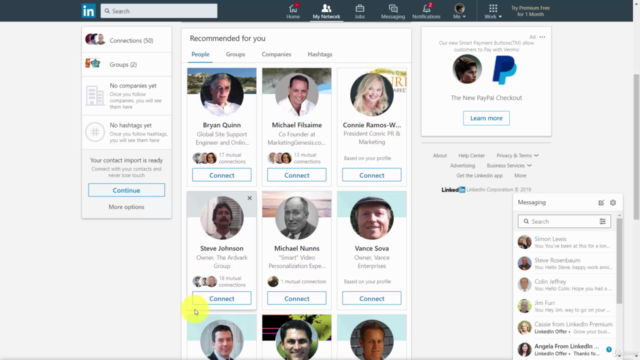Viewport: 640px width, 360px height.
Task: Open Angela From LinkedIn message
Action: tap(565, 349)
